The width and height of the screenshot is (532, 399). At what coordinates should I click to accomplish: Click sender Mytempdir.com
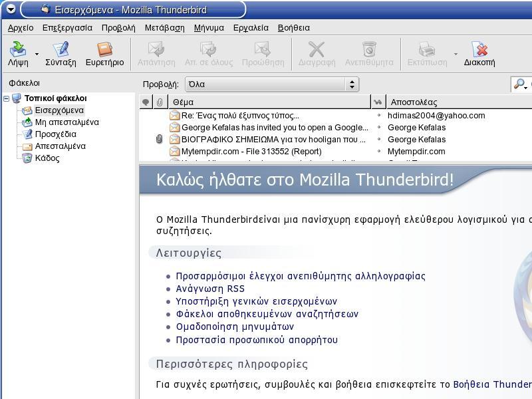click(x=416, y=152)
